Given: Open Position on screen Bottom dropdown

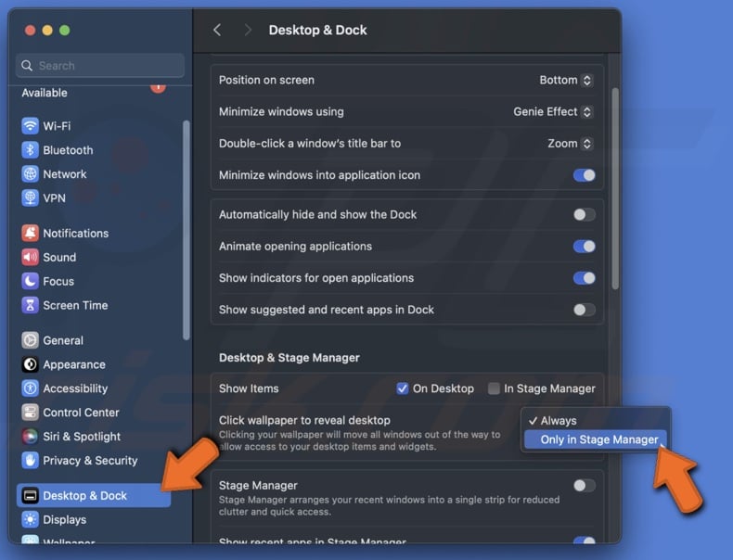Looking at the screenshot, I should point(566,81).
